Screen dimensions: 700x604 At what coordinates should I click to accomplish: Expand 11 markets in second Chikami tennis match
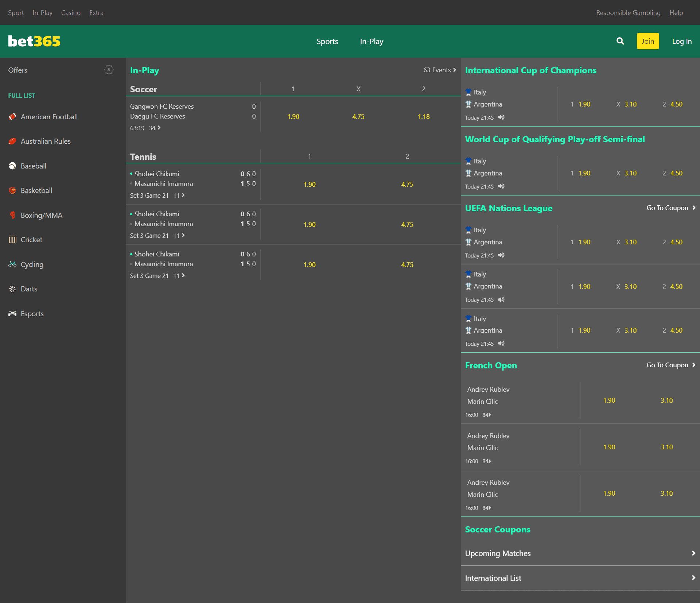pos(179,236)
